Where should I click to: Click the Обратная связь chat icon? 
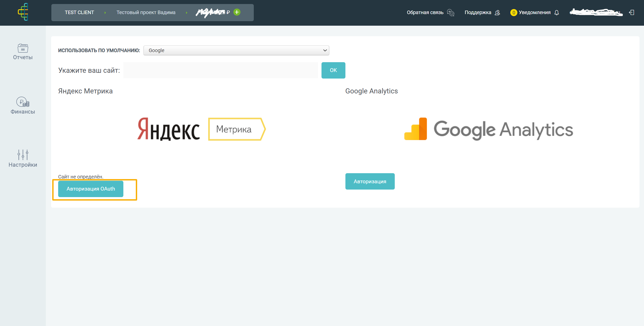pos(451,12)
